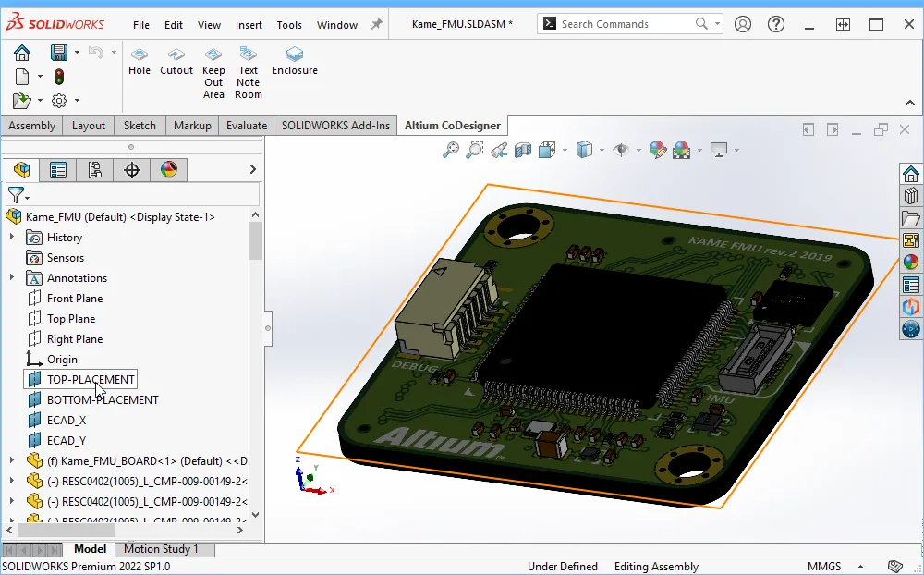This screenshot has height=575, width=924.
Task: Expand the Kame_FMU_BOARD<1> component
Action: pyautogui.click(x=12, y=460)
